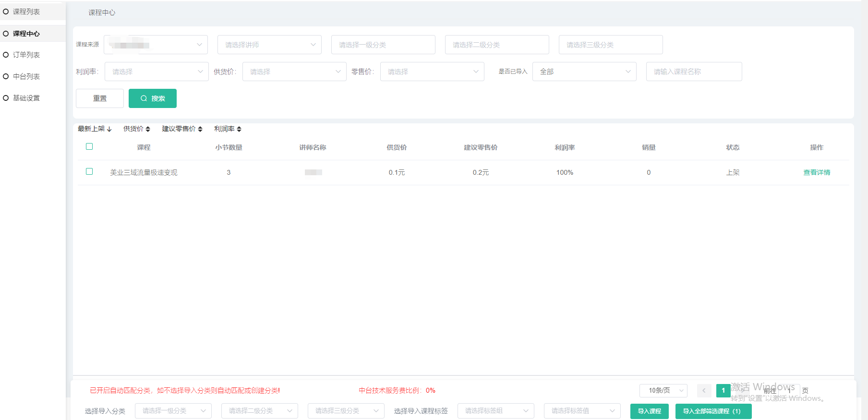Image resolution: width=868 pixels, height=420 pixels.
Task: Expand the 是否已导入 dropdown showing 全部
Action: 584,72
